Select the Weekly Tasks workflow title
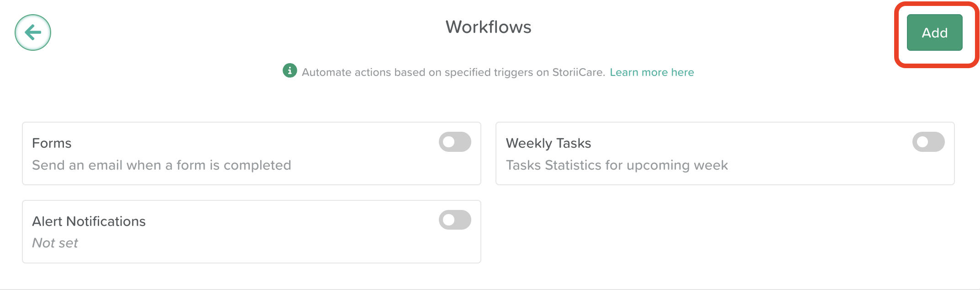Screen dimensions: 980x290 548,143
